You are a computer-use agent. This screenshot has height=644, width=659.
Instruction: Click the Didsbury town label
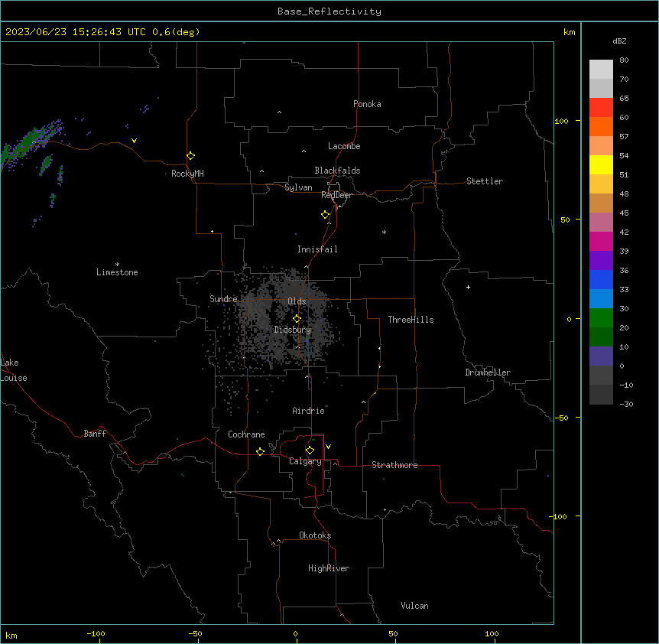click(x=293, y=330)
